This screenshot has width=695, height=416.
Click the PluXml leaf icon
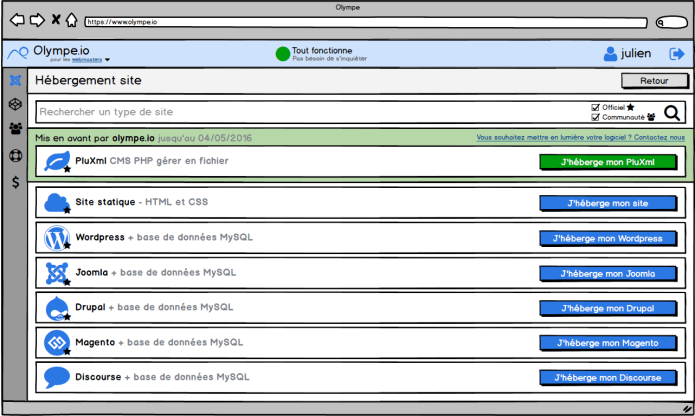[x=57, y=161]
